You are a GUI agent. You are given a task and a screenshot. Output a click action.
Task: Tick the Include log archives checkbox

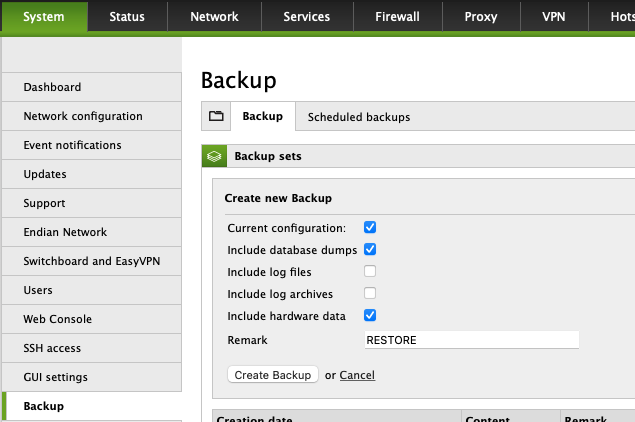(x=370, y=293)
